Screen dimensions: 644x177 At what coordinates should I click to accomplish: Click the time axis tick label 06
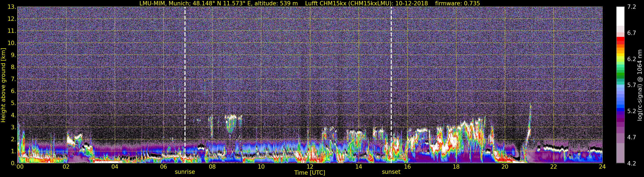pyautogui.click(x=164, y=167)
